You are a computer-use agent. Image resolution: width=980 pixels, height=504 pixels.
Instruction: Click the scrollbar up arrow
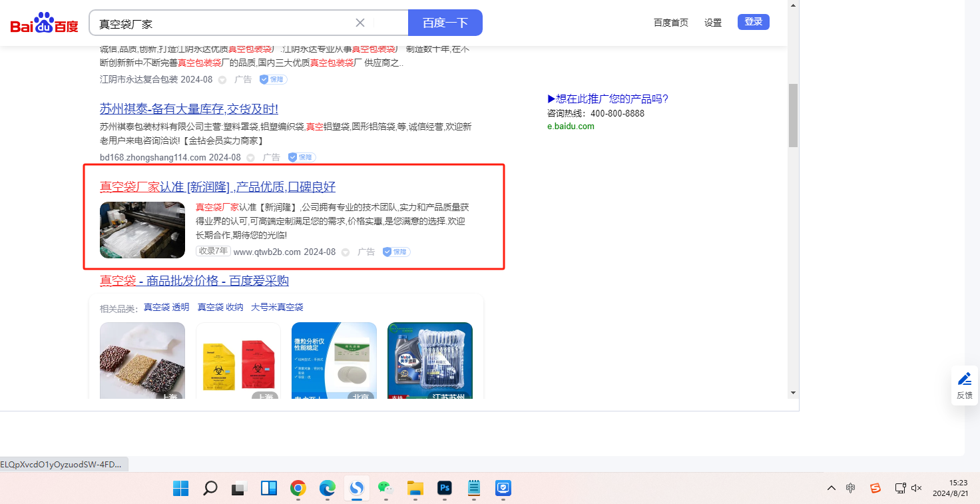793,5
